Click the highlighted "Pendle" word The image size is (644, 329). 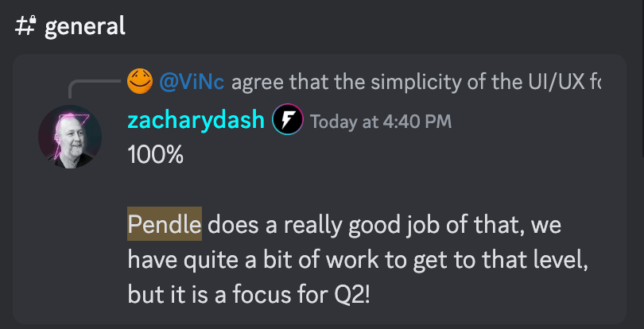(165, 225)
